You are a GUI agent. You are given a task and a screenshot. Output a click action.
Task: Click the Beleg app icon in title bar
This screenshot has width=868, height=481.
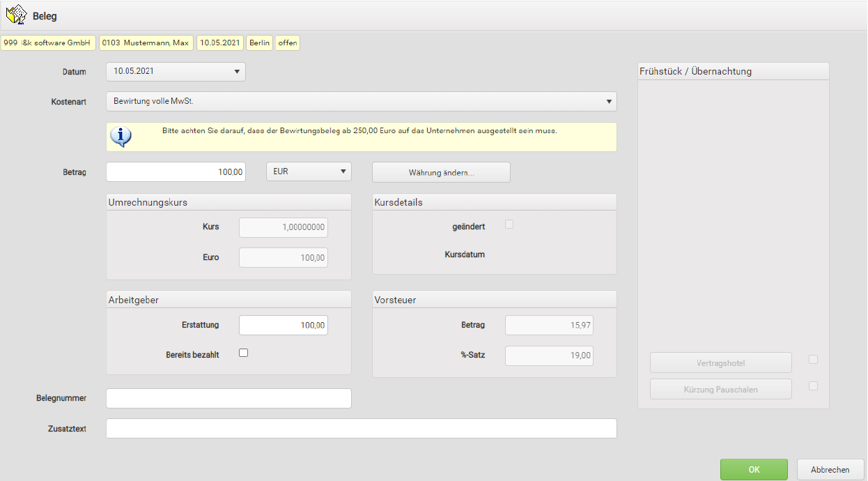click(x=15, y=15)
